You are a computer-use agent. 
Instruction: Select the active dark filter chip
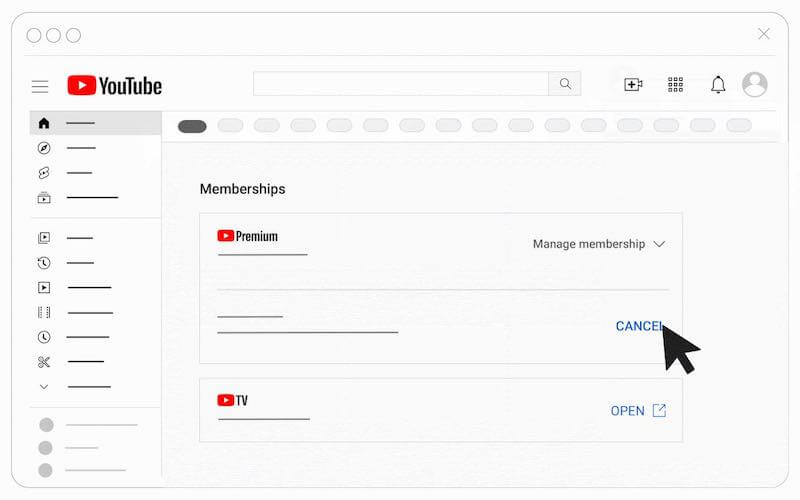pyautogui.click(x=192, y=126)
